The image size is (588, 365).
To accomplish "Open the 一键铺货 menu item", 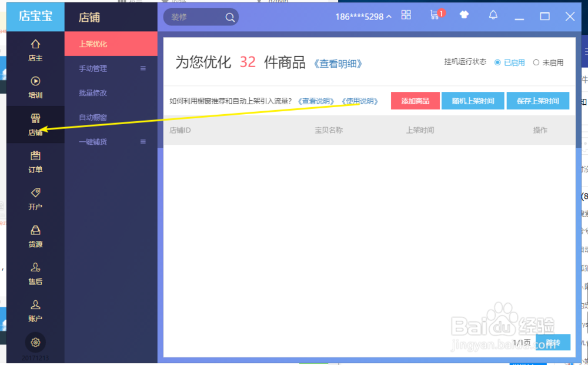I will pos(111,141).
